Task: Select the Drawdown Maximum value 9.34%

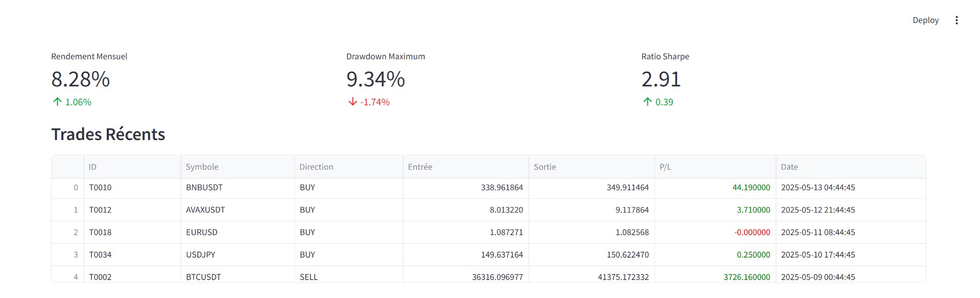Action: click(376, 79)
